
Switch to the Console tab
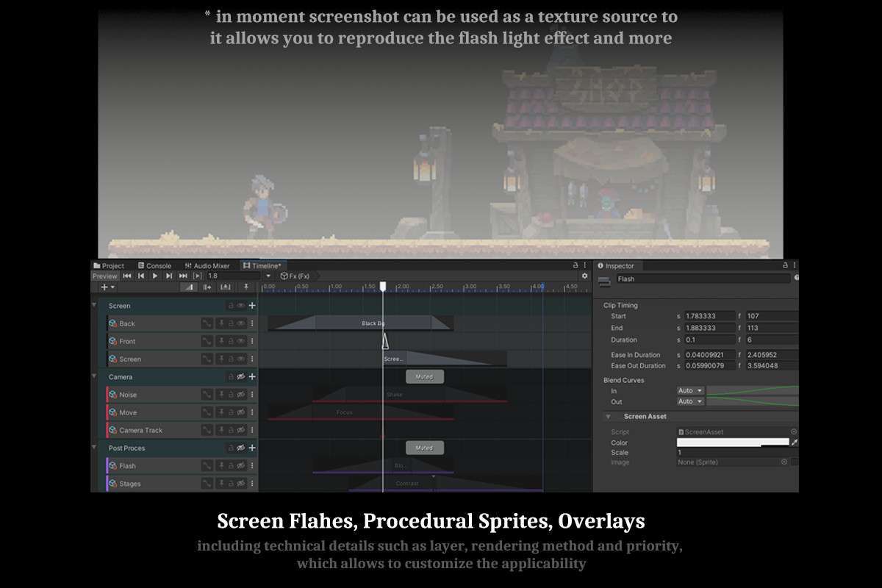pyautogui.click(x=154, y=265)
